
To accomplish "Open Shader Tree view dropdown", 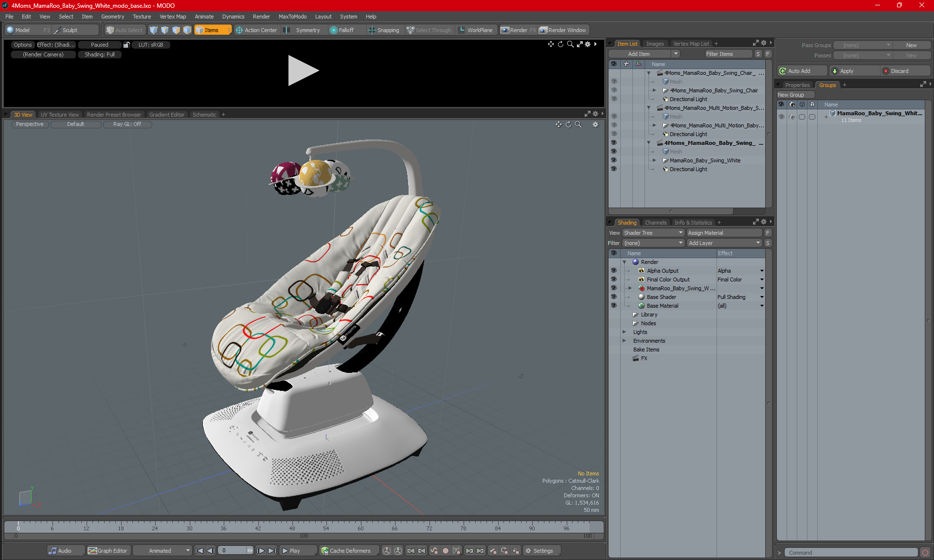I will click(x=653, y=233).
